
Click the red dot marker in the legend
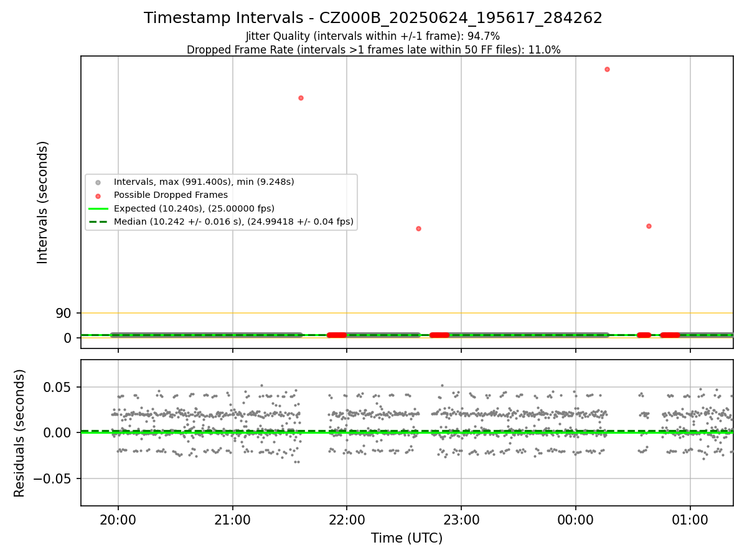coord(98,195)
